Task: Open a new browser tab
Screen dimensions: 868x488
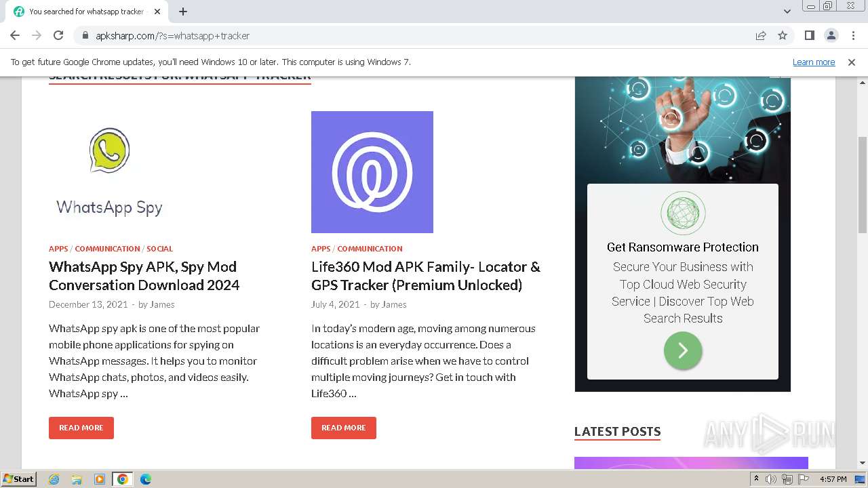Action: (183, 12)
